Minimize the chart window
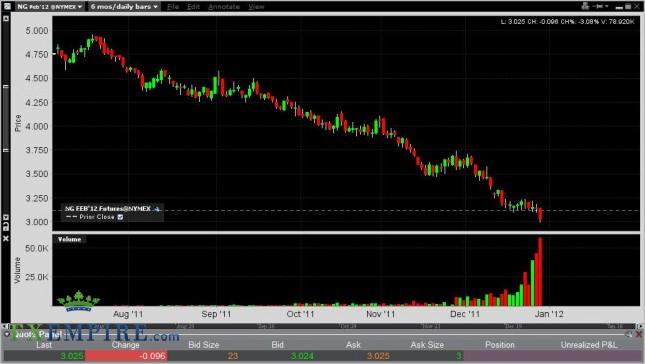The width and height of the screenshot is (645, 364). [619, 7]
